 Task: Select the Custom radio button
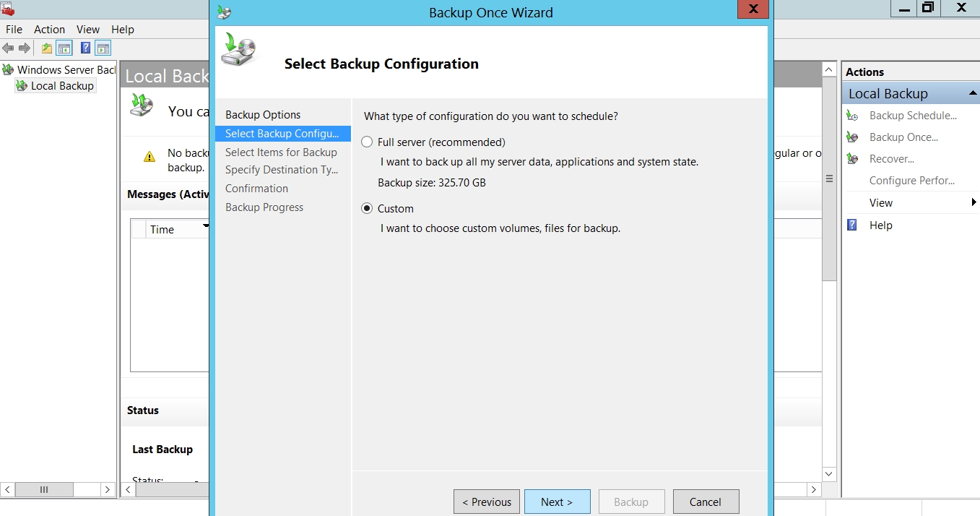point(367,209)
